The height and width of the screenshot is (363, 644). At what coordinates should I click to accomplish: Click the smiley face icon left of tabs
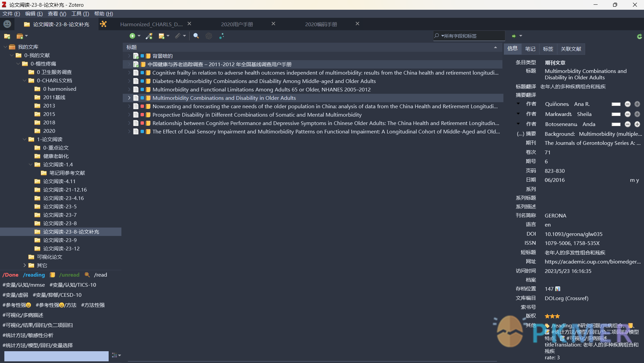coord(7,24)
